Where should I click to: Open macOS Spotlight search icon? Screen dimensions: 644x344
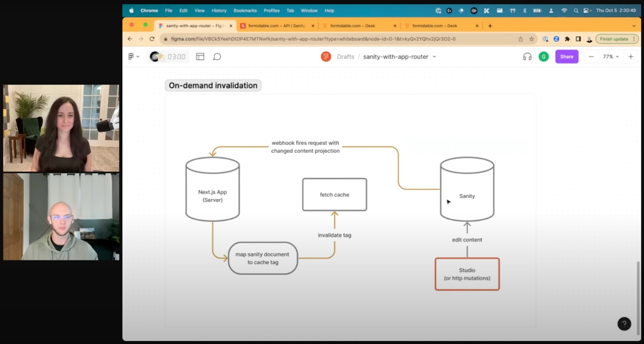576,10
